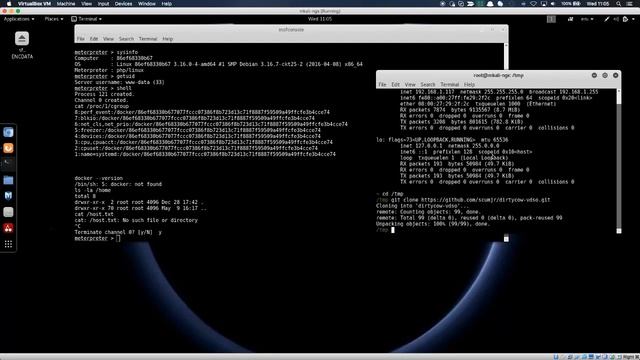Viewport: 640px width, 360px height.
Task: Open Search menu in msfconsole window
Action: point(126,39)
